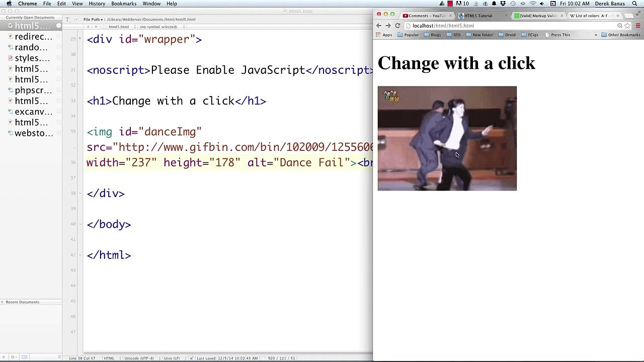Click the zoom magnifier icon in address bar

pos(620,26)
